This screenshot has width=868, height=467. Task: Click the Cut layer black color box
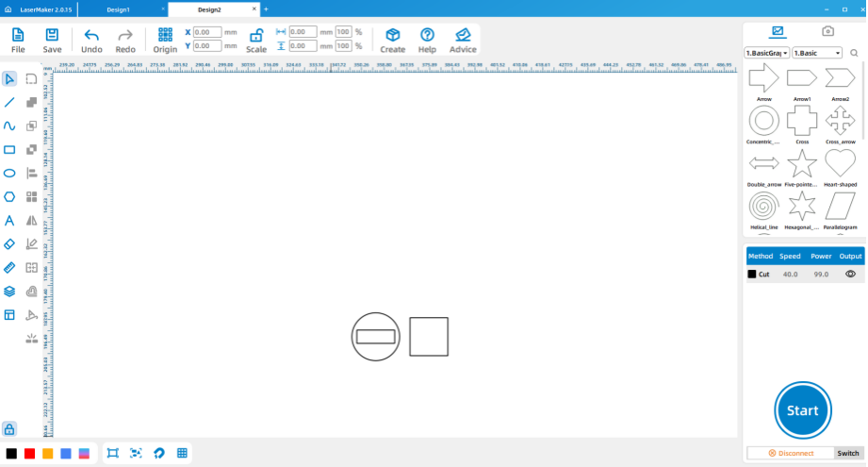point(752,275)
